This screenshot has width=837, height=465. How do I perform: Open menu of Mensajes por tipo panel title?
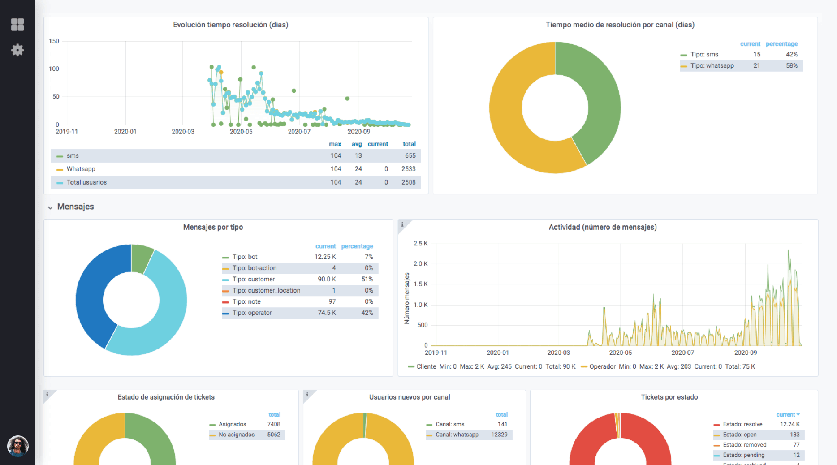(213, 227)
